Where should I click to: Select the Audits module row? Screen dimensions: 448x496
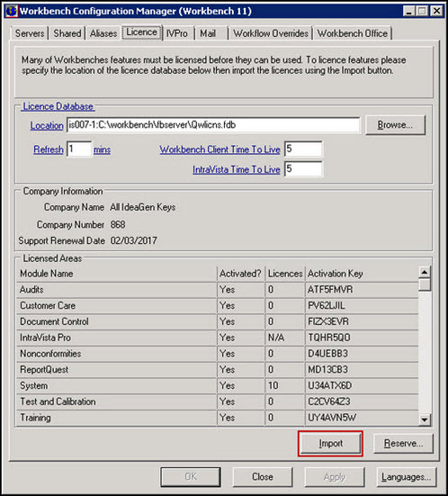217,290
